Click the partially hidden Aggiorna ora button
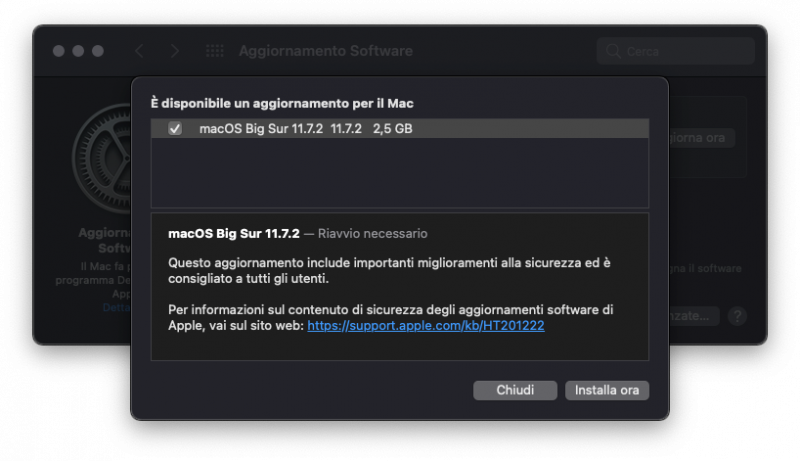Image resolution: width=800 pixels, height=461 pixels. click(x=702, y=138)
